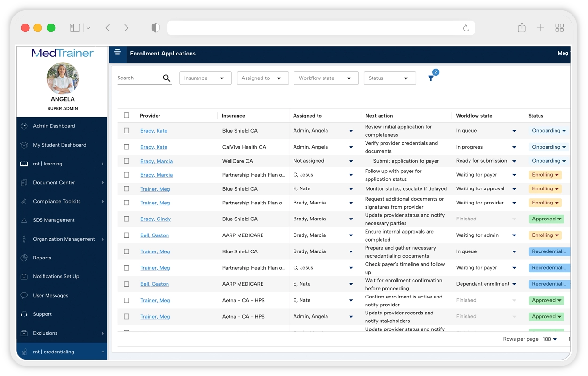This screenshot has height=376, width=588.
Task: Sort by the Provider column header
Action: click(150, 115)
